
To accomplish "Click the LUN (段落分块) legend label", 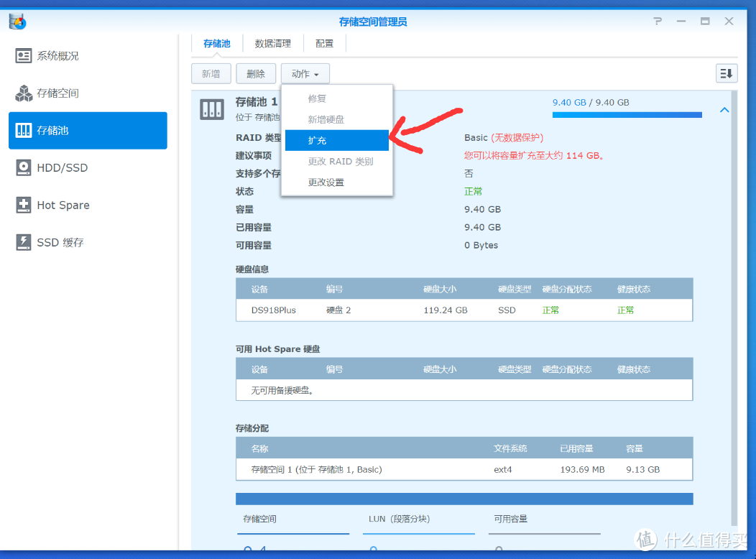I will pyautogui.click(x=400, y=519).
